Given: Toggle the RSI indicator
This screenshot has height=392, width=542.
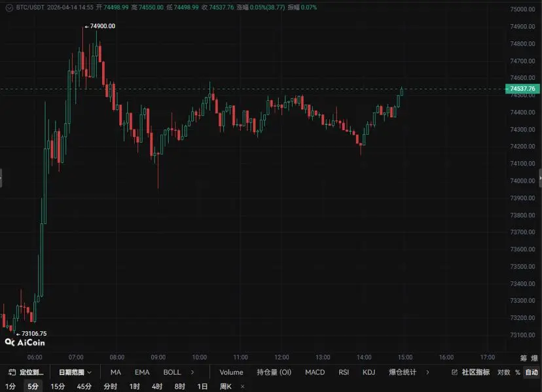Looking at the screenshot, I should click(344, 372).
